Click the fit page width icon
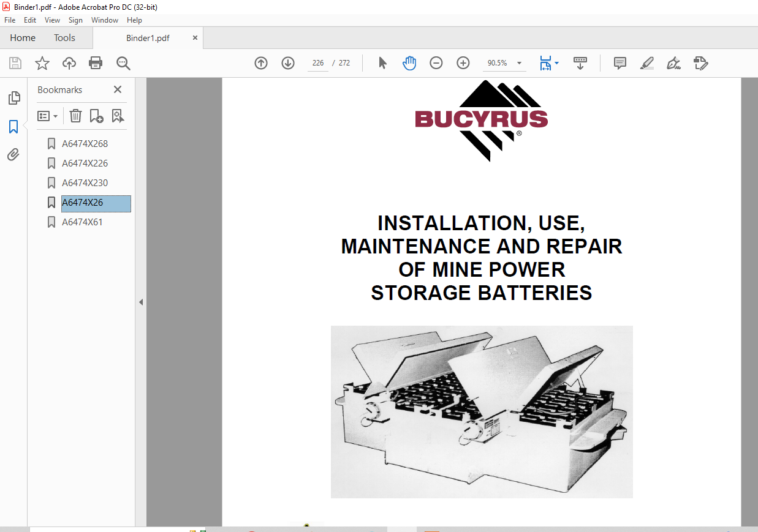Image resolution: width=758 pixels, height=532 pixels. [545, 63]
